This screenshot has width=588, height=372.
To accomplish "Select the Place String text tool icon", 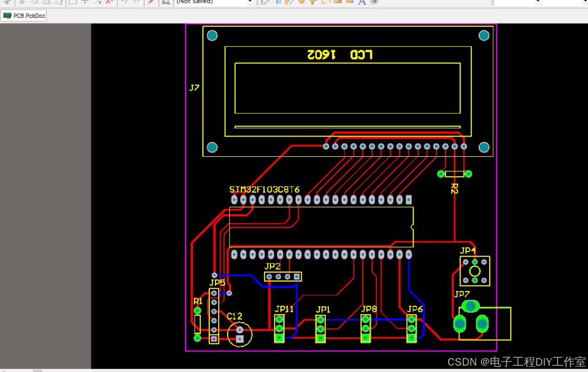I will click(x=361, y=2).
